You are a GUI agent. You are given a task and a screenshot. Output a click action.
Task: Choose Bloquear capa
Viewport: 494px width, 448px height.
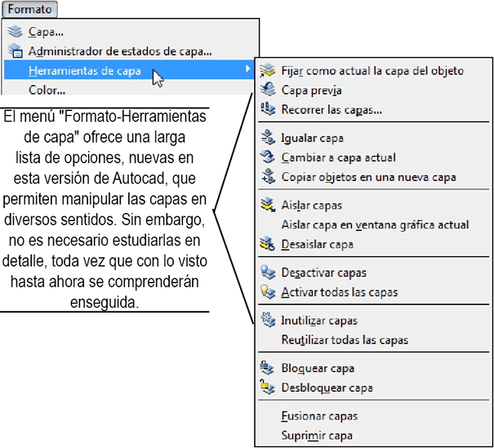(x=318, y=369)
